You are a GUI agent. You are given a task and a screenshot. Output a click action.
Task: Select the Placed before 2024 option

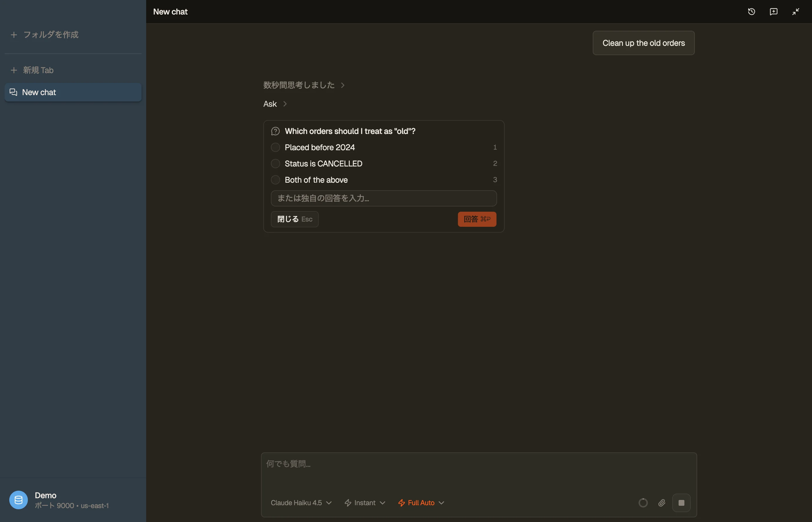point(384,147)
